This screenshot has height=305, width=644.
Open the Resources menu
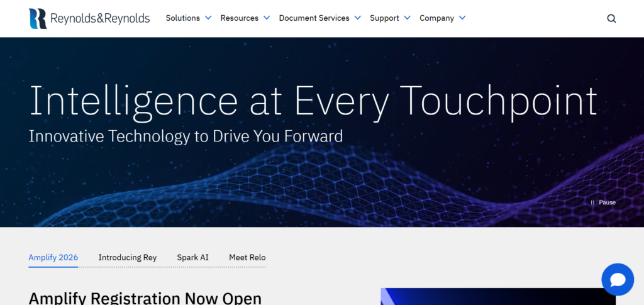[x=240, y=18]
